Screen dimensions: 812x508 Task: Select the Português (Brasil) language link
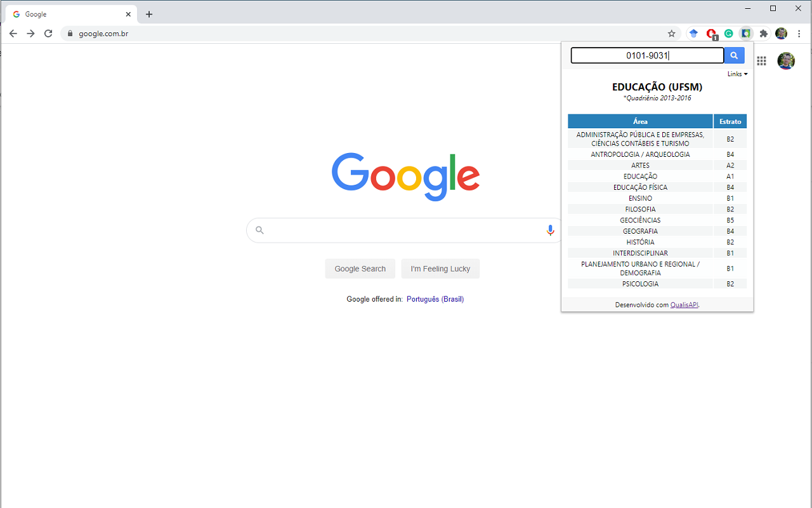(435, 298)
